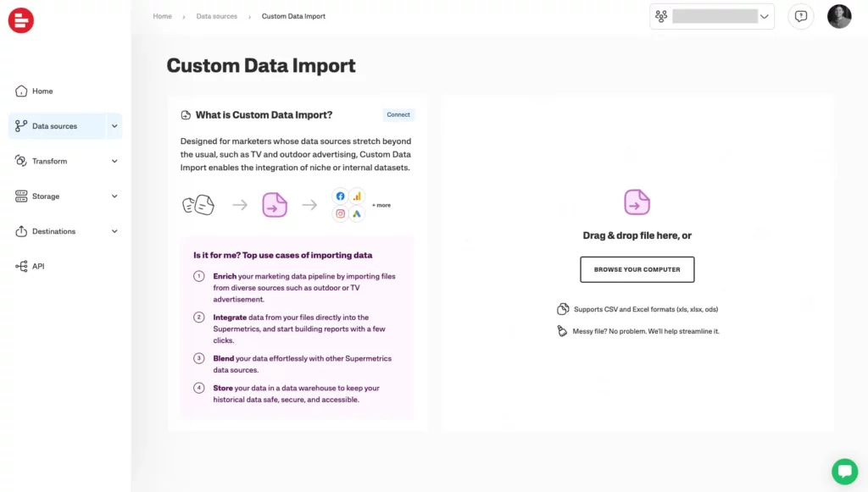The height and width of the screenshot is (492, 868).
Task: Click the Google Ads icon
Action: click(356, 213)
